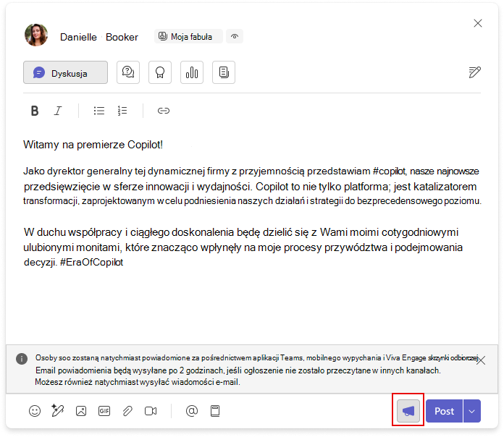Viewport: 504px width, 437px height.
Task: Add an image to the post
Action: [81, 411]
